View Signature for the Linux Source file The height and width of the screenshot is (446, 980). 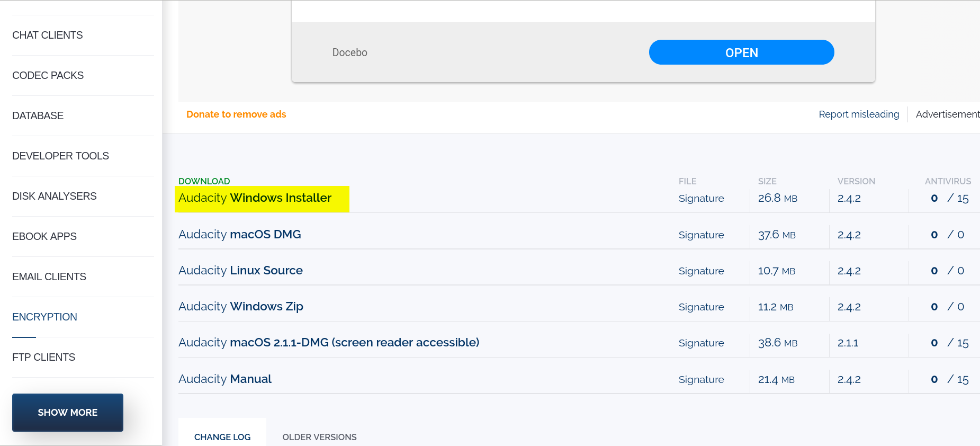click(x=702, y=271)
